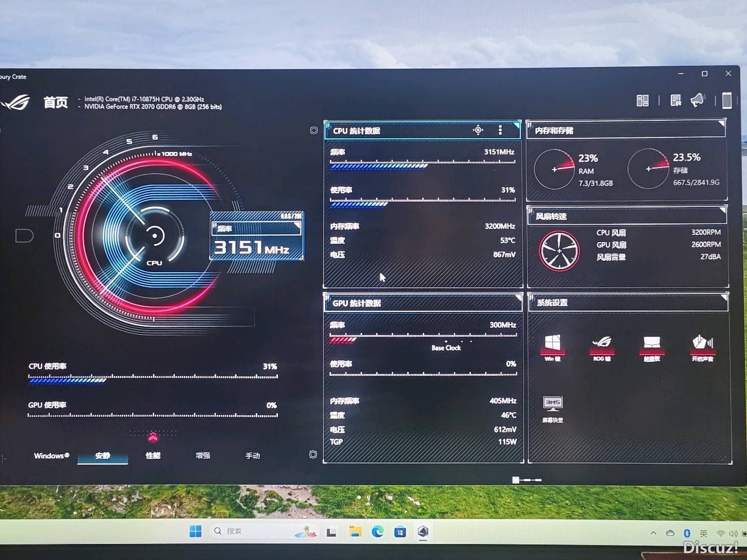Click the 3151MHz frequency readout
The height and width of the screenshot is (560, 747).
252,248
